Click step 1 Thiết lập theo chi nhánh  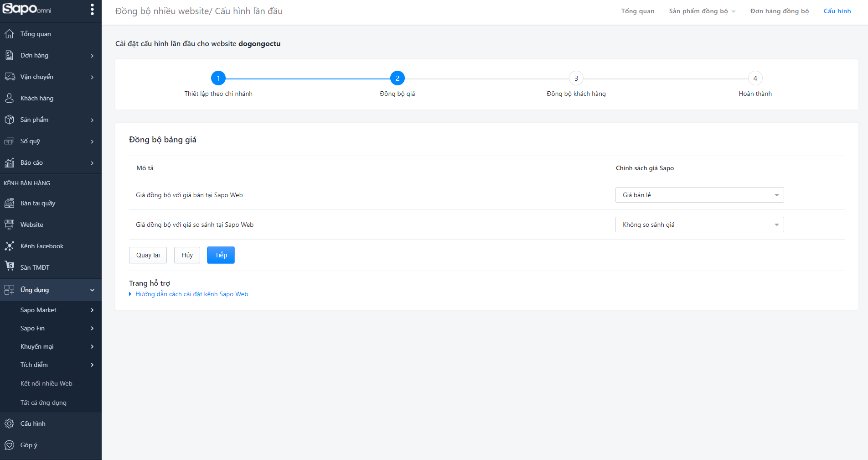tap(218, 78)
